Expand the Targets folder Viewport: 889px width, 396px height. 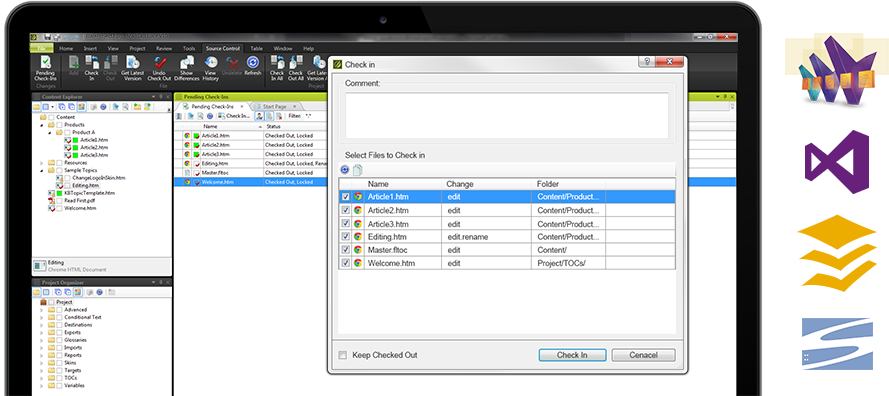coord(41,370)
